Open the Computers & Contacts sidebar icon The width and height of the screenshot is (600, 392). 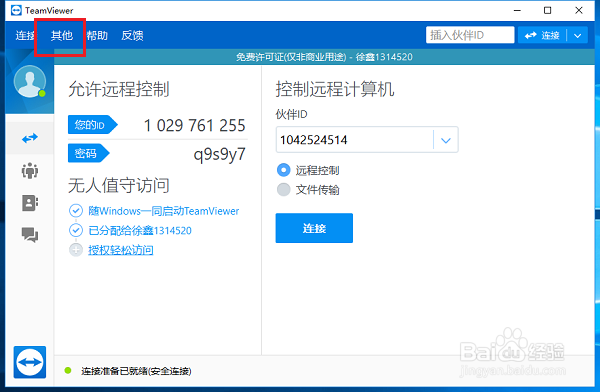(x=30, y=203)
